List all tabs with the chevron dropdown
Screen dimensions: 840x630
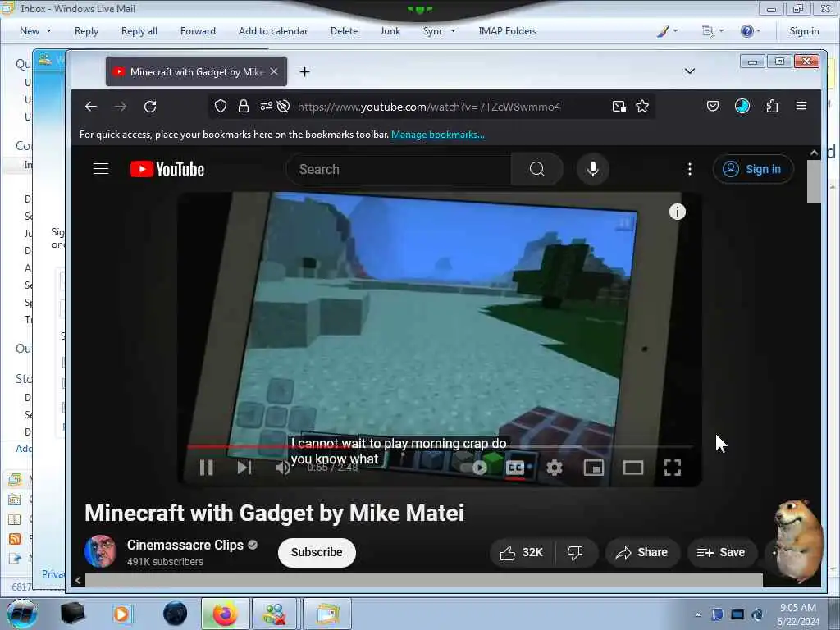coord(690,71)
